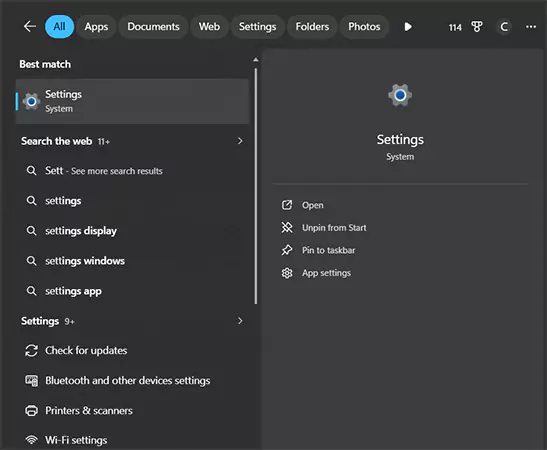Click the magnifier icon beside 'settings windows'

(31, 261)
